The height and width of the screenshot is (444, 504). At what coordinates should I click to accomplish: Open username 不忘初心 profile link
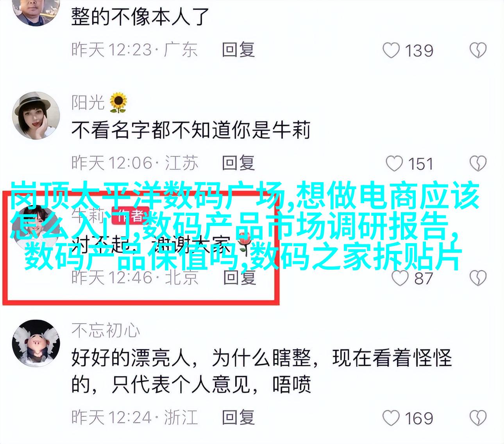pyautogui.click(x=105, y=331)
